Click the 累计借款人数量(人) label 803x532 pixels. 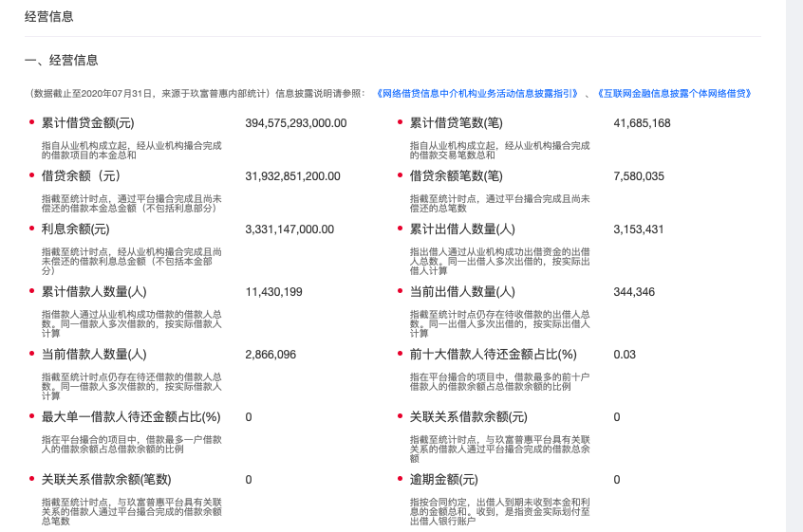(94, 292)
